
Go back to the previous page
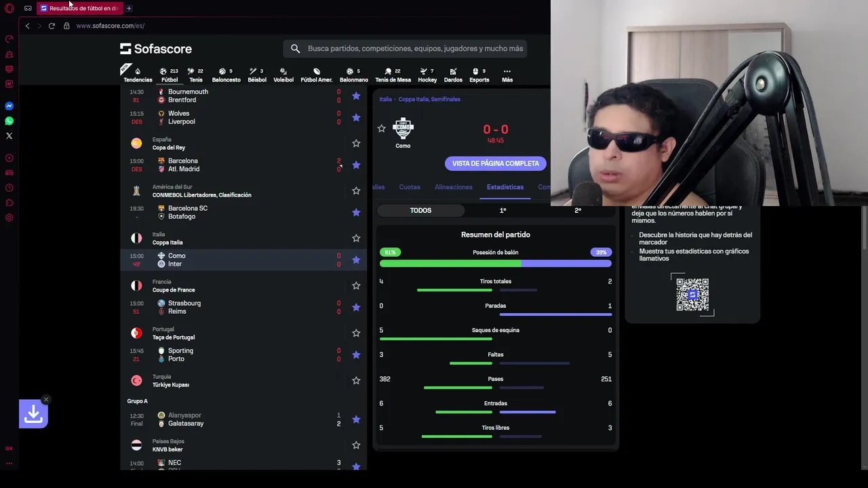click(27, 26)
